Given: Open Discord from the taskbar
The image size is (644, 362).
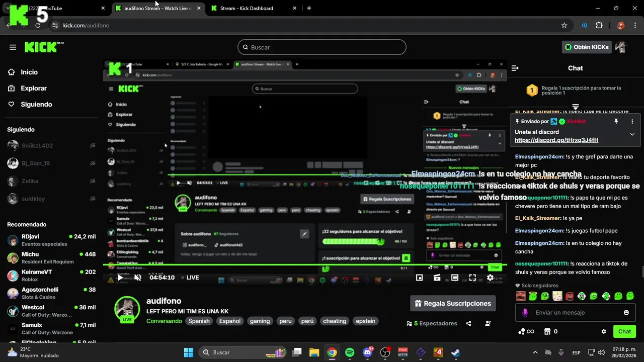Looking at the screenshot, I should click(x=368, y=352).
